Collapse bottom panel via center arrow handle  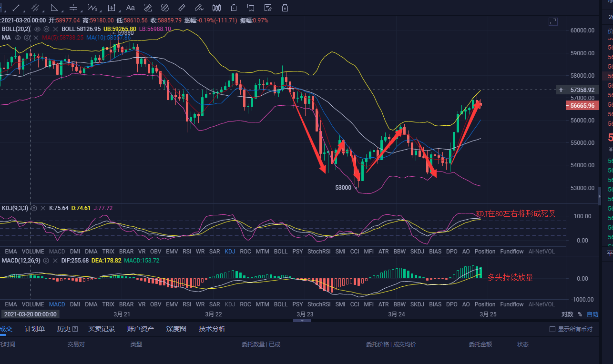pyautogui.click(x=302, y=321)
